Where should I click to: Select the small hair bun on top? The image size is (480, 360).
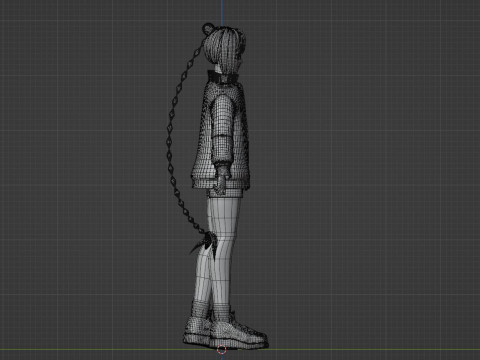pyautogui.click(x=208, y=28)
